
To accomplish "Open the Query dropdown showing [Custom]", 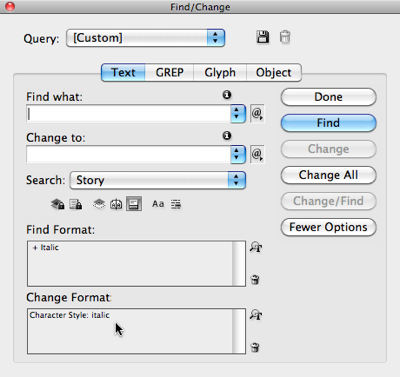I will click(x=146, y=38).
